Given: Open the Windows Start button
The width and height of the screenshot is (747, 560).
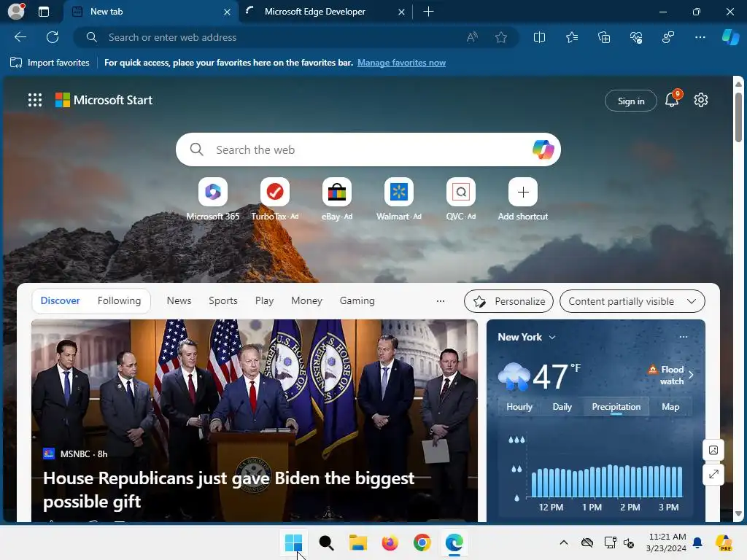Looking at the screenshot, I should 293,542.
